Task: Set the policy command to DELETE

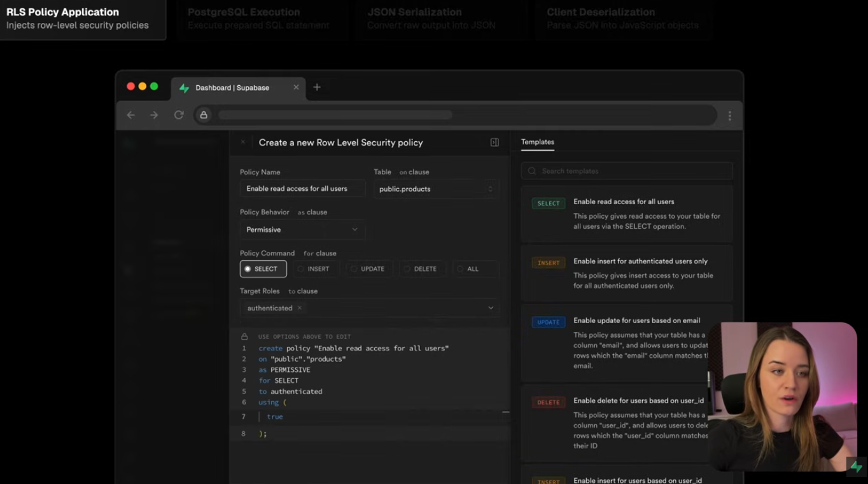Action: 423,269
